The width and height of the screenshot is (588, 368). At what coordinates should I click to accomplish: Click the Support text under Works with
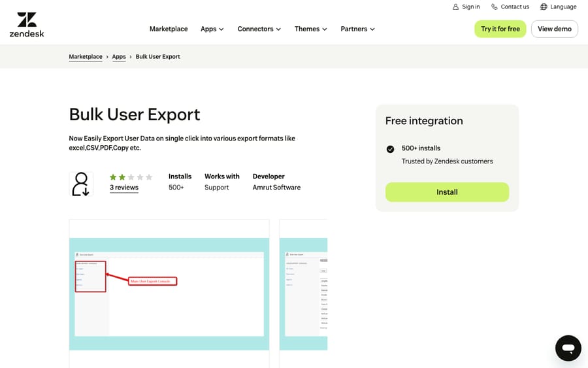pos(216,188)
